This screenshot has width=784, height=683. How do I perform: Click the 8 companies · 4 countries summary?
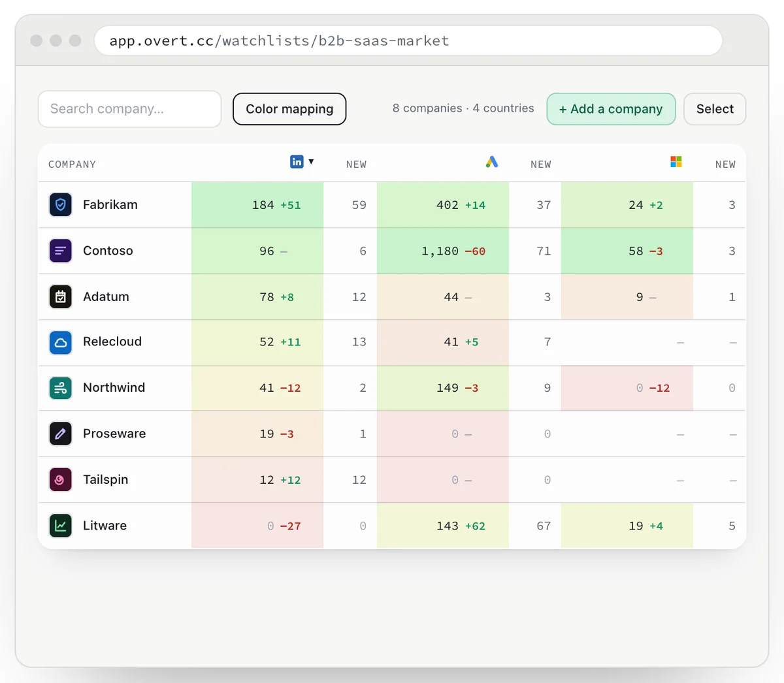[x=463, y=108]
